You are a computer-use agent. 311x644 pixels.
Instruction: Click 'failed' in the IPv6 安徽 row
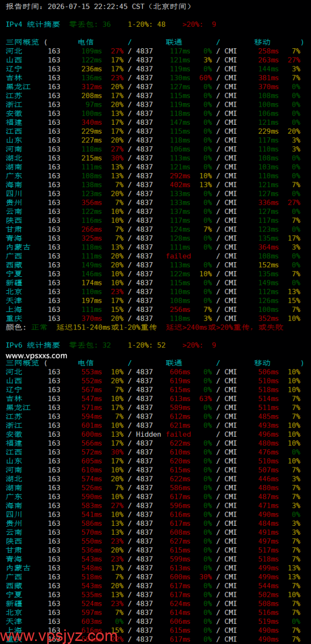(179, 434)
